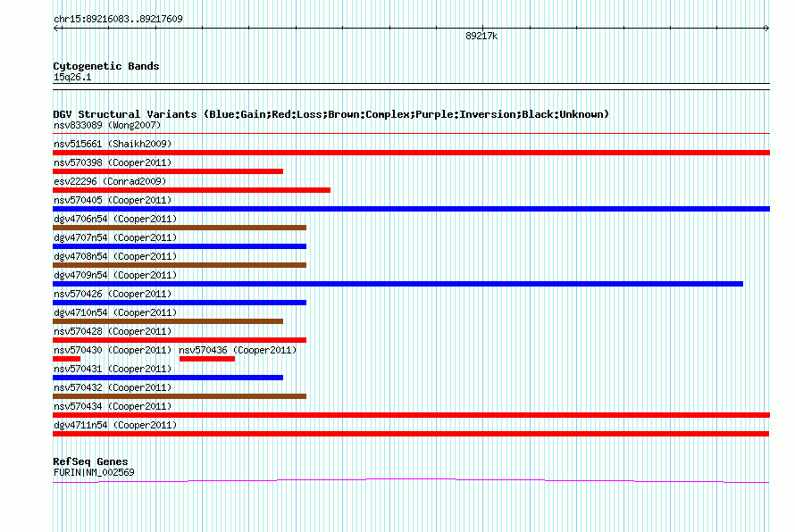Click the nsv570426 blue gain bar
Screen dimensions: 795x532
[180, 303]
